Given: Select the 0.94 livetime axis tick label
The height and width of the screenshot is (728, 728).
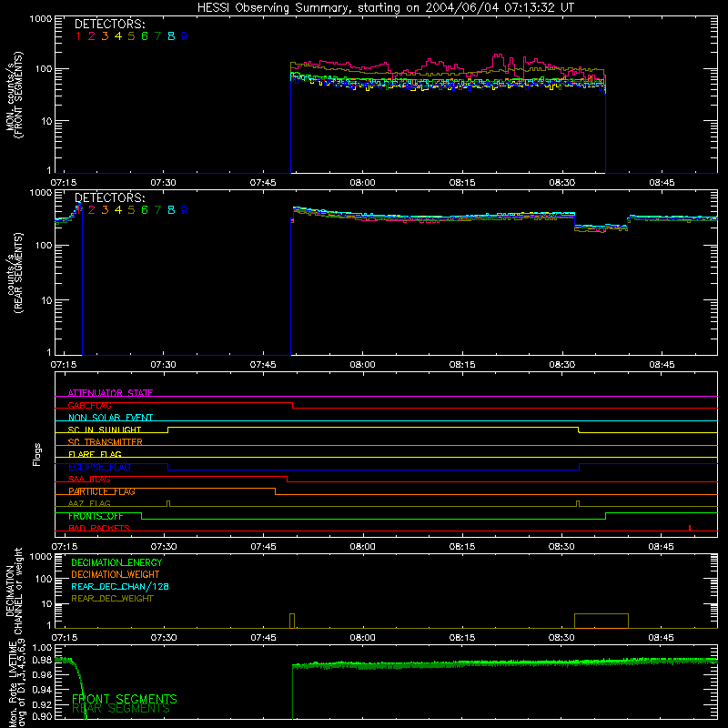Looking at the screenshot, I should coord(42,689).
